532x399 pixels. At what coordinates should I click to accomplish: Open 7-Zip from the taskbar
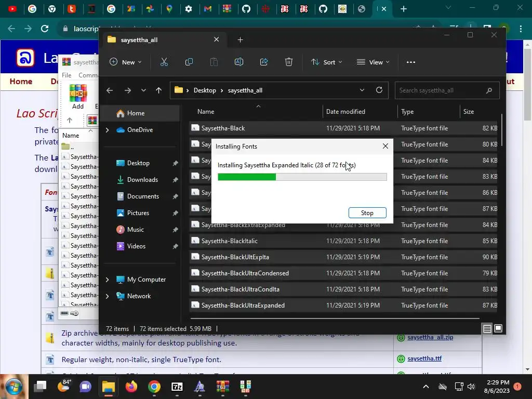[x=177, y=387]
